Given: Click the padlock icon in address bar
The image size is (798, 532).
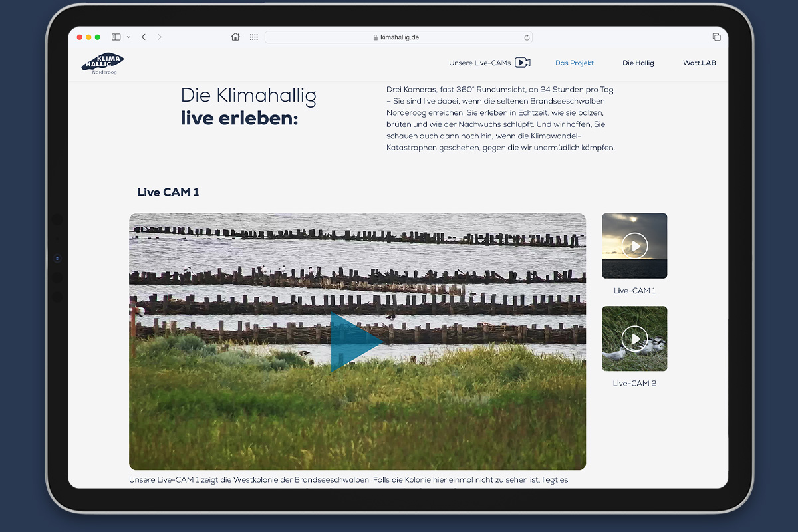Looking at the screenshot, I should pos(376,38).
